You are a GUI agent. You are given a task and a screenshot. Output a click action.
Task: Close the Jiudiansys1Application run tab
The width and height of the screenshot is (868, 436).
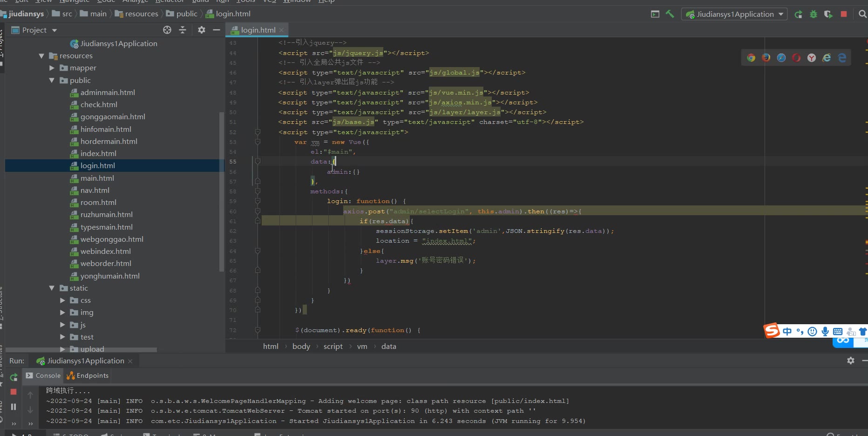coord(130,361)
